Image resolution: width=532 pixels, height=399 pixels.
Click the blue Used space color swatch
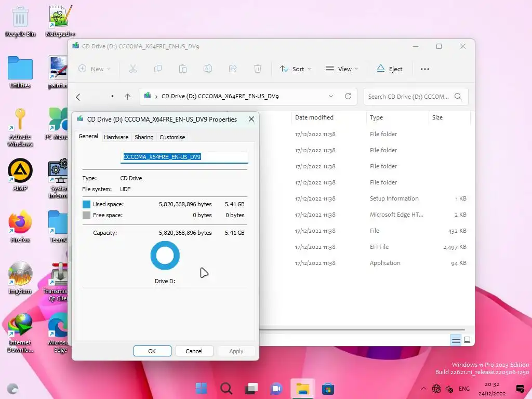click(87, 204)
